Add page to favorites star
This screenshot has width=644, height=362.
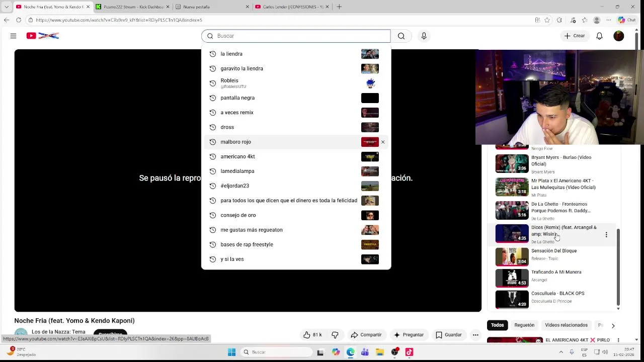(x=547, y=20)
